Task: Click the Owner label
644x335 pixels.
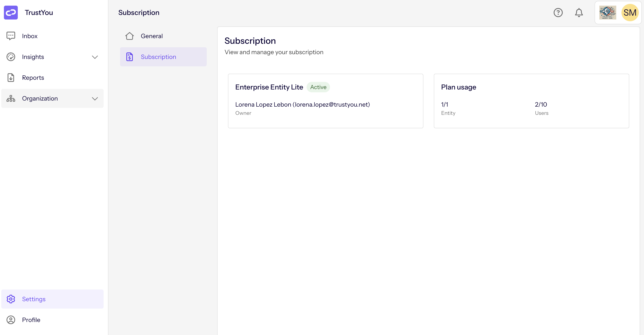Action: pyautogui.click(x=243, y=113)
